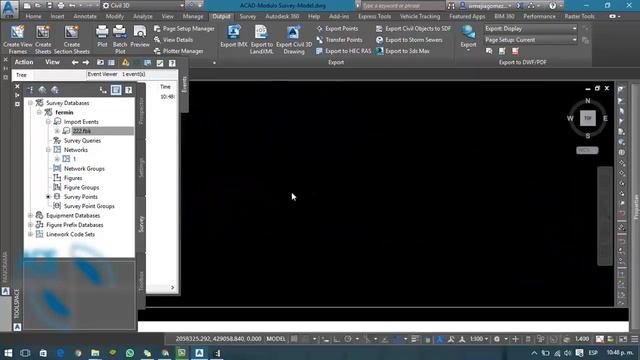
Task: Select Network Groups in the tree
Action: (84, 169)
